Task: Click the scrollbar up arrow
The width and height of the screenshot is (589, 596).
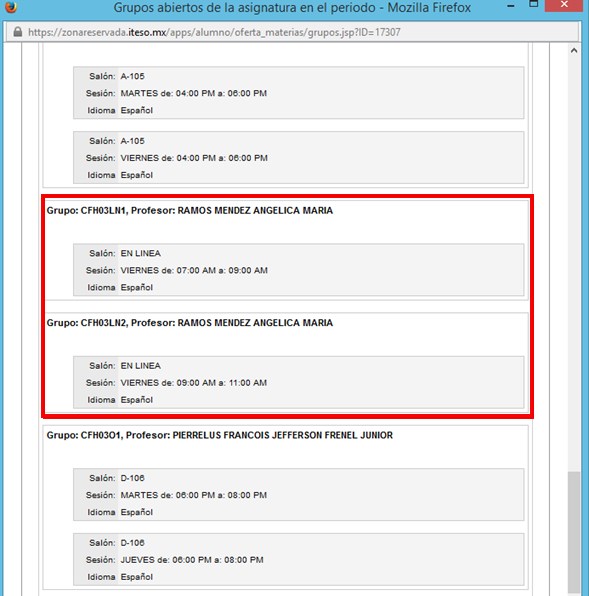Action: tap(574, 51)
